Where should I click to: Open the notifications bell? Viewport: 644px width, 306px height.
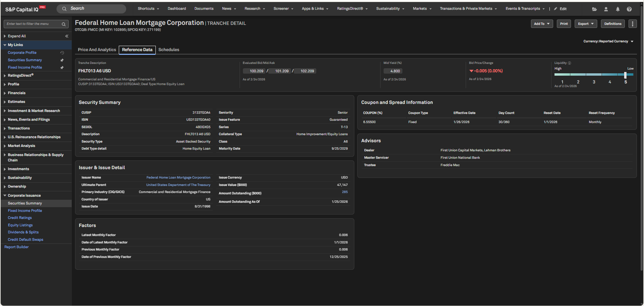618,9
